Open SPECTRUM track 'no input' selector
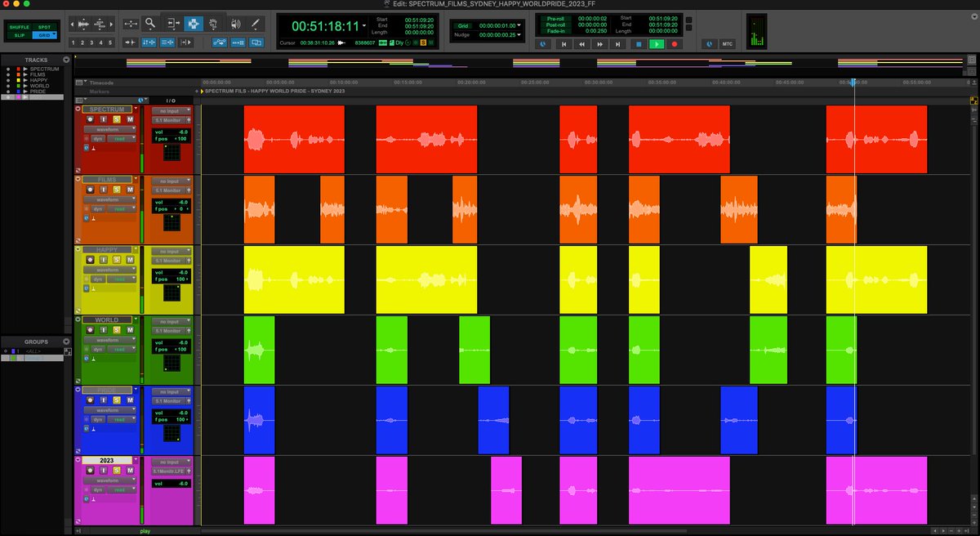Viewport: 980px width, 536px height. point(171,111)
